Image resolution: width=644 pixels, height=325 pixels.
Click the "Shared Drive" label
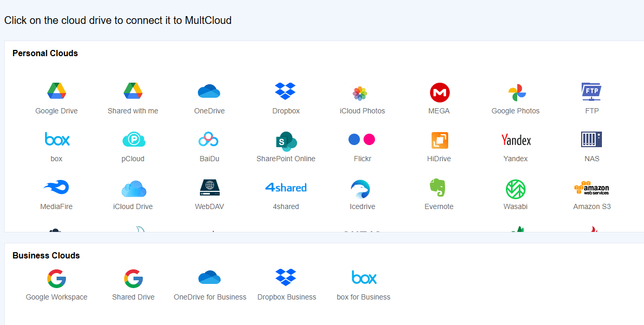point(133,297)
